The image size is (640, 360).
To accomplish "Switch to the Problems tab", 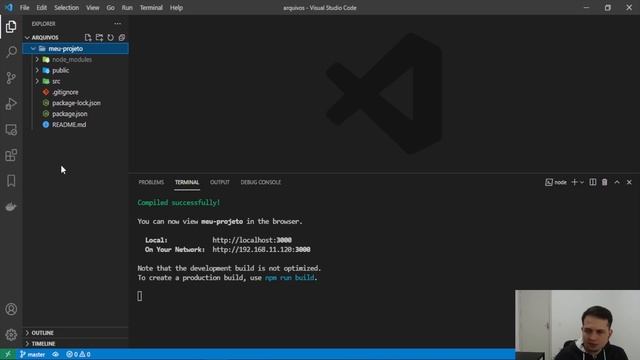I will (151, 182).
